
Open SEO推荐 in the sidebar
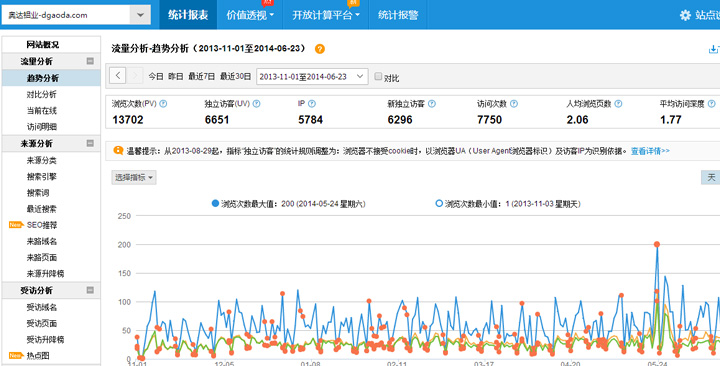(41, 225)
